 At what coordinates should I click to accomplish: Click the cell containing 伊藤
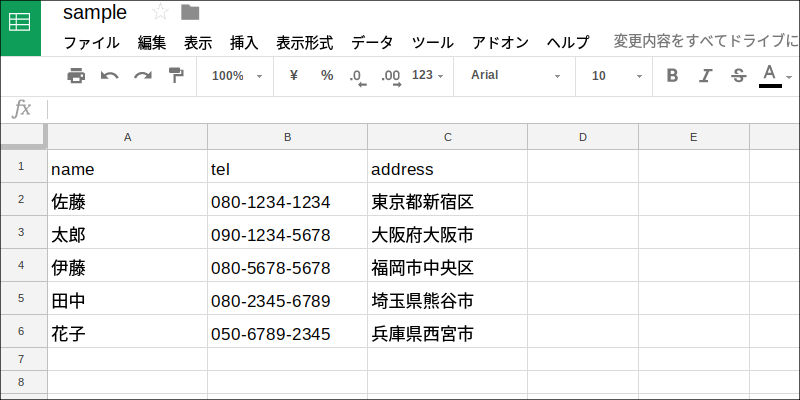coord(128,265)
